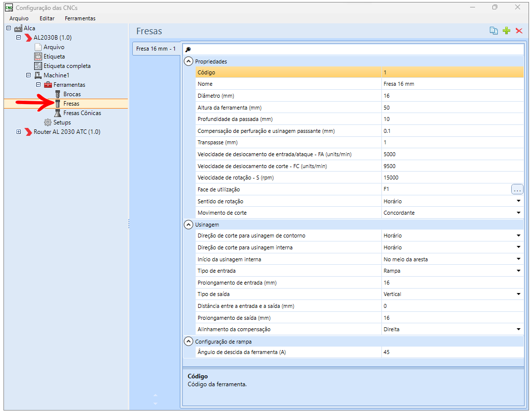Click the ellipsis button for Face de utilização

pos(517,189)
